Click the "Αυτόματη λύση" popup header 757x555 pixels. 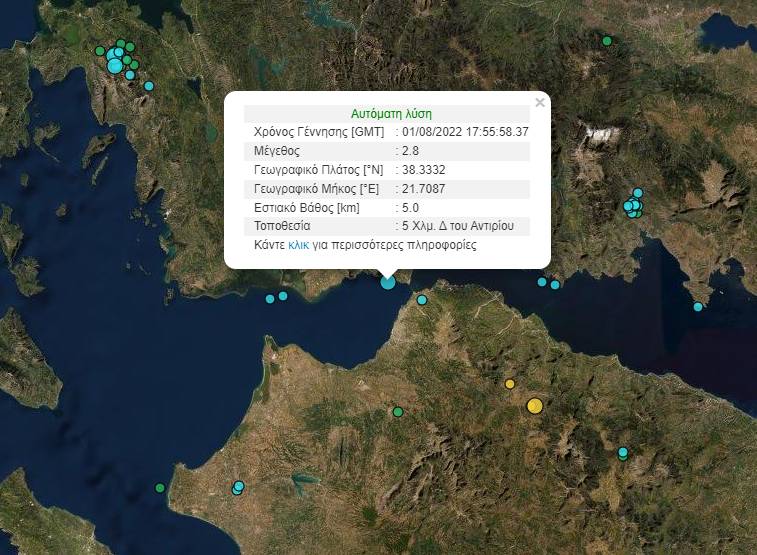[392, 114]
